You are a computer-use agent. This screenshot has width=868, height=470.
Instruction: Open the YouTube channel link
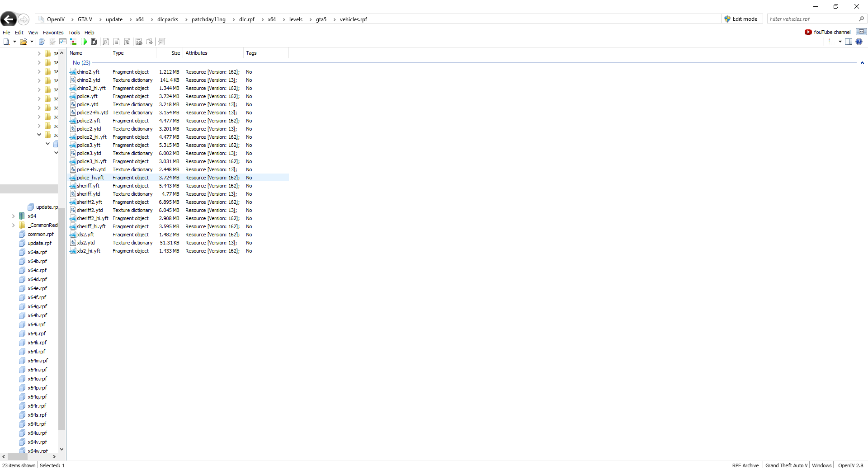[828, 32]
